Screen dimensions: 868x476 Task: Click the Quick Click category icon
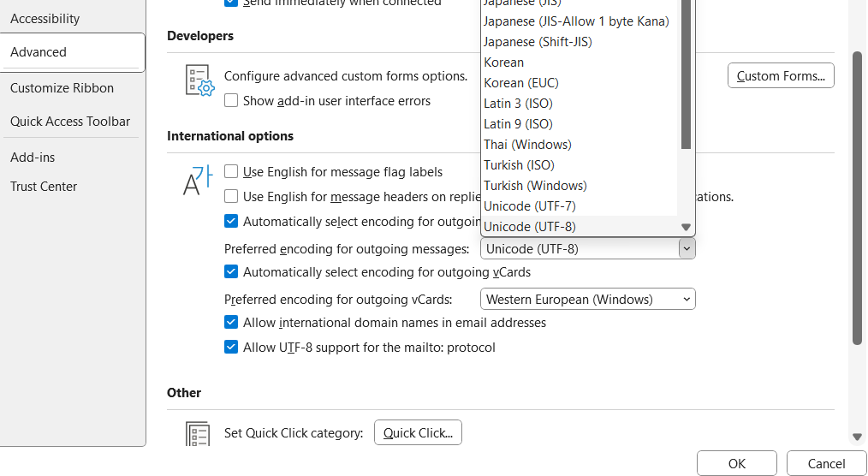[199, 433]
